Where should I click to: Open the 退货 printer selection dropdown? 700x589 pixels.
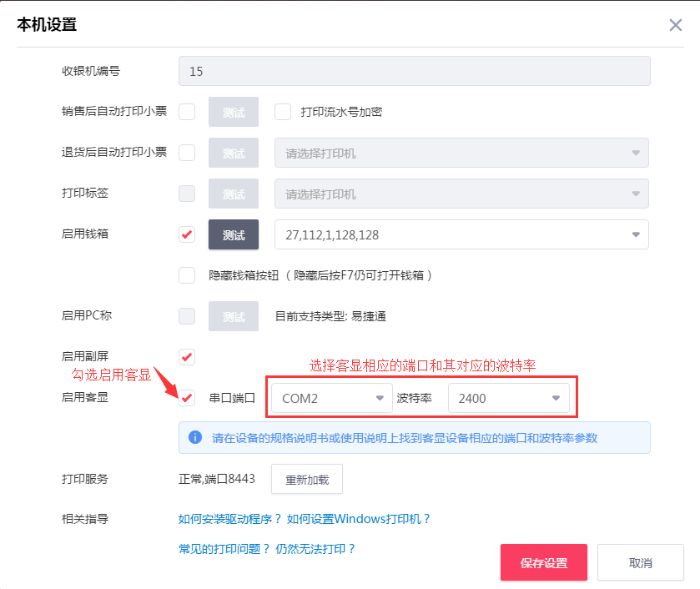461,153
